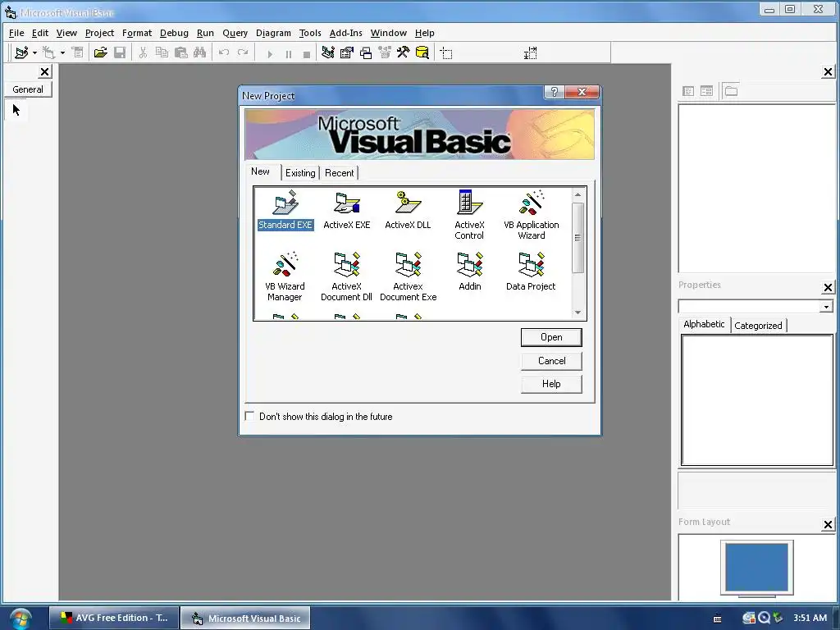Click View Object icon in Project panel
Screen dimensions: 840x630
point(706,91)
